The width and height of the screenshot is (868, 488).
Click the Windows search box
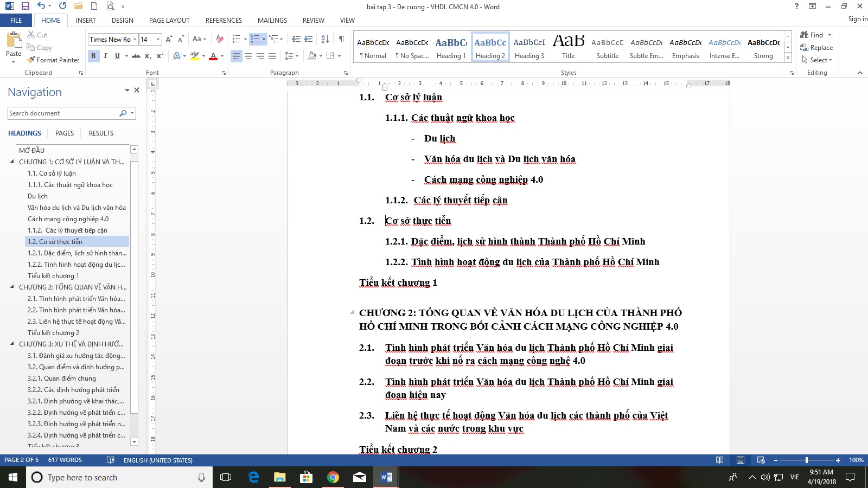click(x=119, y=477)
